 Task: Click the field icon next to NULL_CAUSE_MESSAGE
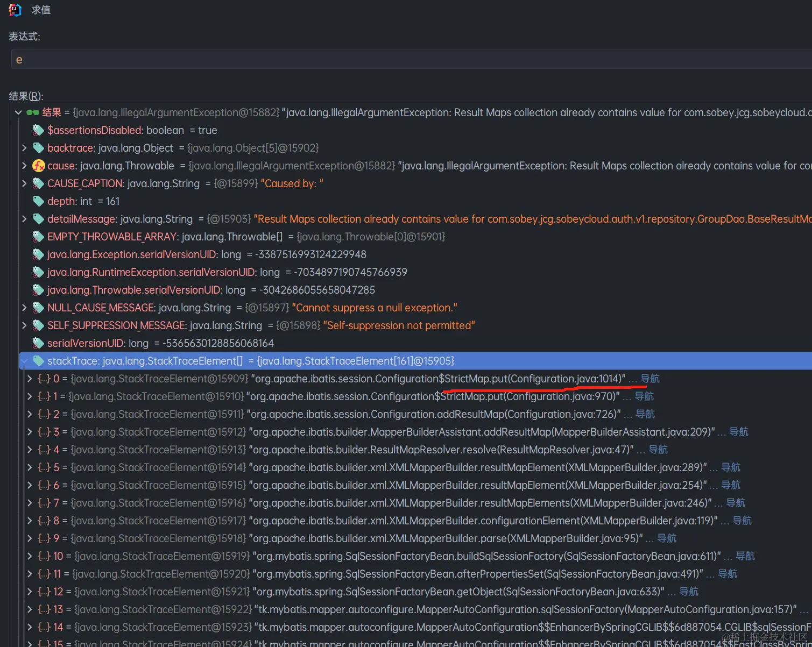point(38,308)
